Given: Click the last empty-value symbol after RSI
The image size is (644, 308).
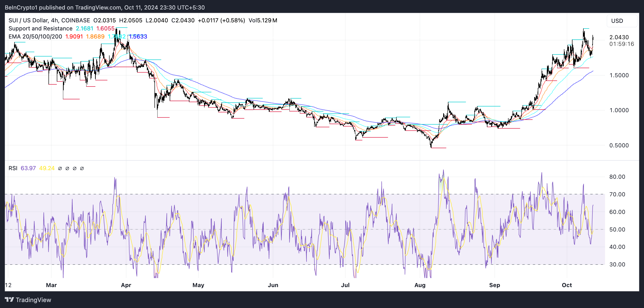Looking at the screenshot, I should click(82, 168).
